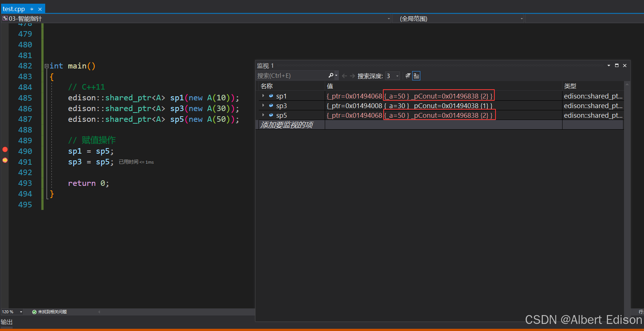This screenshot has height=331, width=644.
Task: Click the code statement "sp1 = sp5;"
Action: (91, 151)
